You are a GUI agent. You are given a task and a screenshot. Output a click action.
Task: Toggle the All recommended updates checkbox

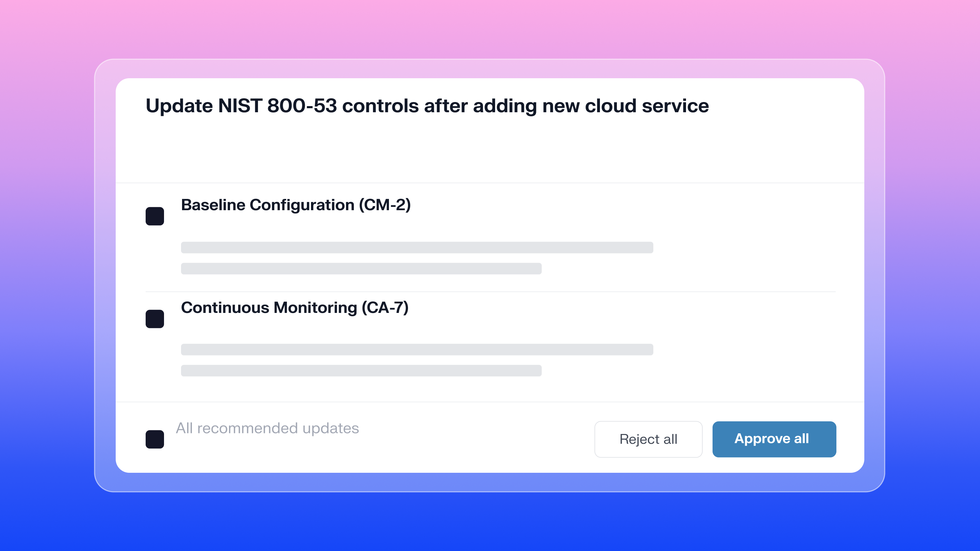154,439
